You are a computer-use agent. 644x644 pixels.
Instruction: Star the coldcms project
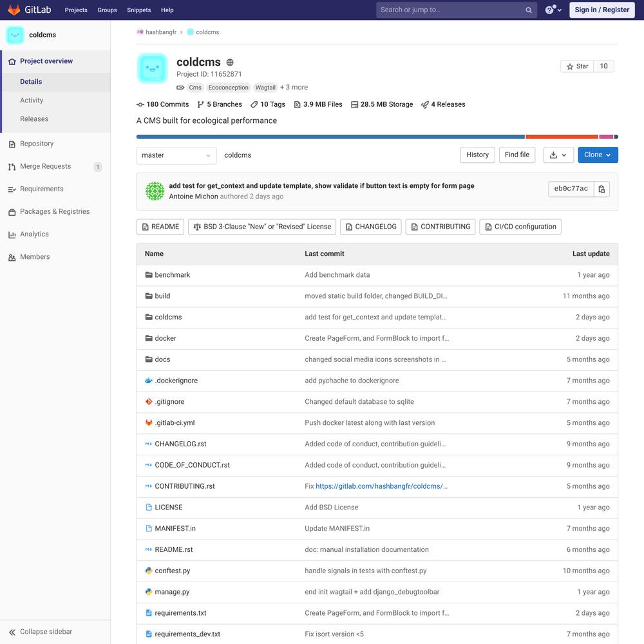[577, 66]
